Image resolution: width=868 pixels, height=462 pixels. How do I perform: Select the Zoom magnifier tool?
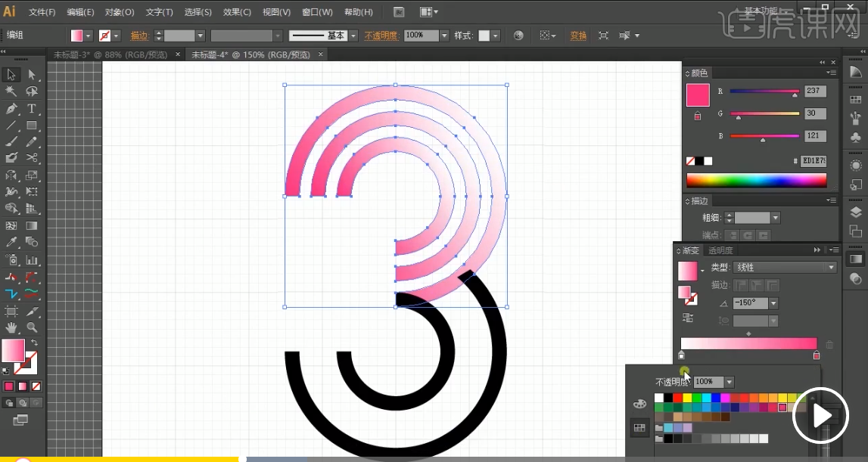[x=32, y=327]
